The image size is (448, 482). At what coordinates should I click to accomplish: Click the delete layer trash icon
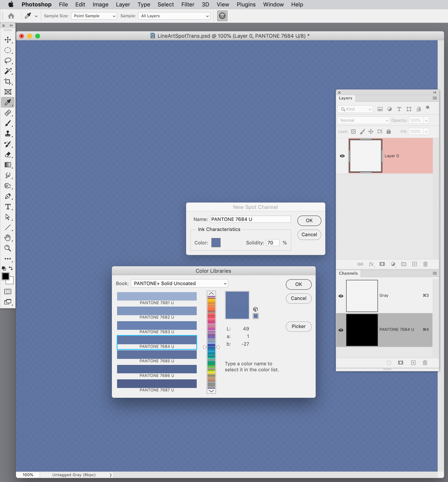tap(425, 264)
